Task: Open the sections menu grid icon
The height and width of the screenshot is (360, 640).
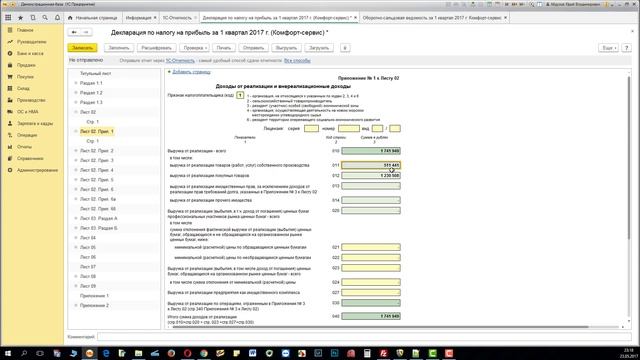Action: 8,18
